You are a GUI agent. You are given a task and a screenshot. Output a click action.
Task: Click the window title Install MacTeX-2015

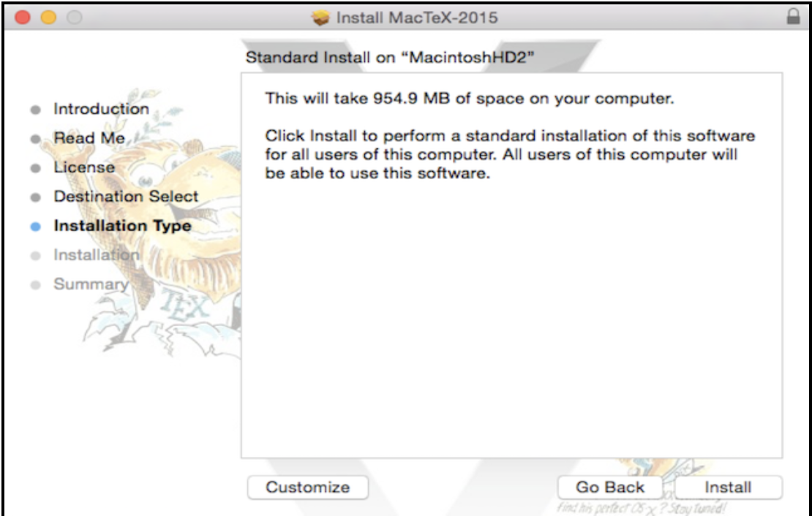click(x=417, y=18)
